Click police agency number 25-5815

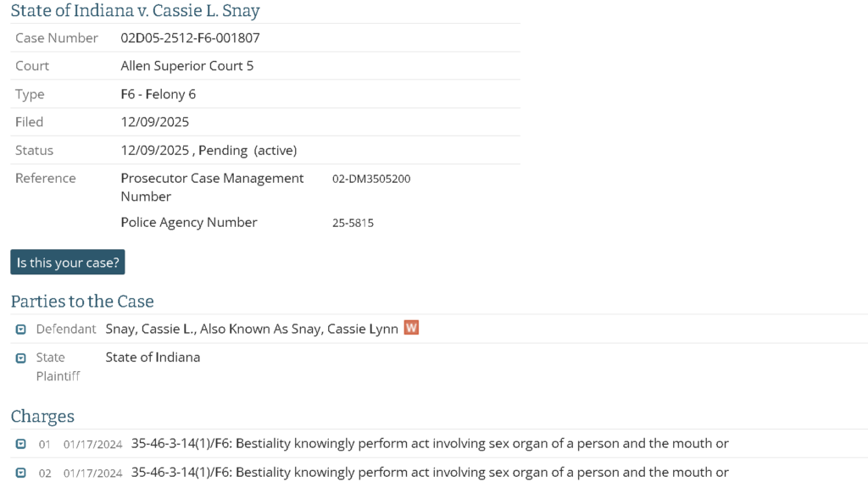coord(353,223)
